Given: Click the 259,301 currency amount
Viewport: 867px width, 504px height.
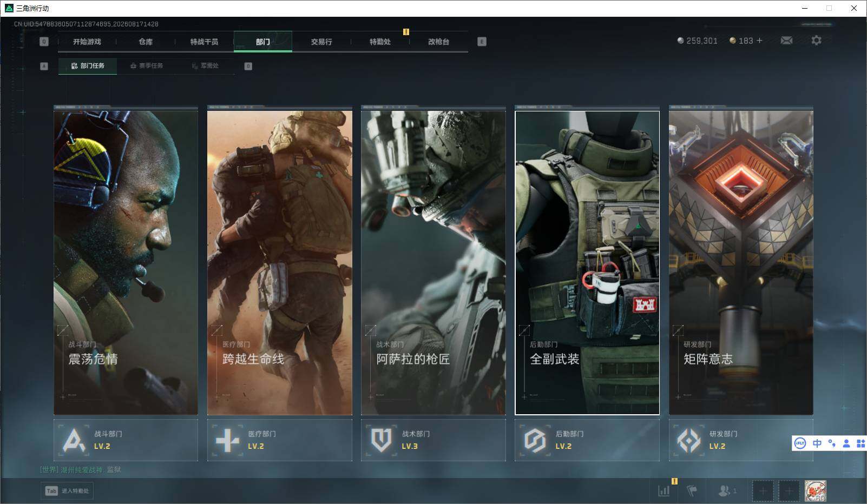Looking at the screenshot, I should click(x=702, y=41).
